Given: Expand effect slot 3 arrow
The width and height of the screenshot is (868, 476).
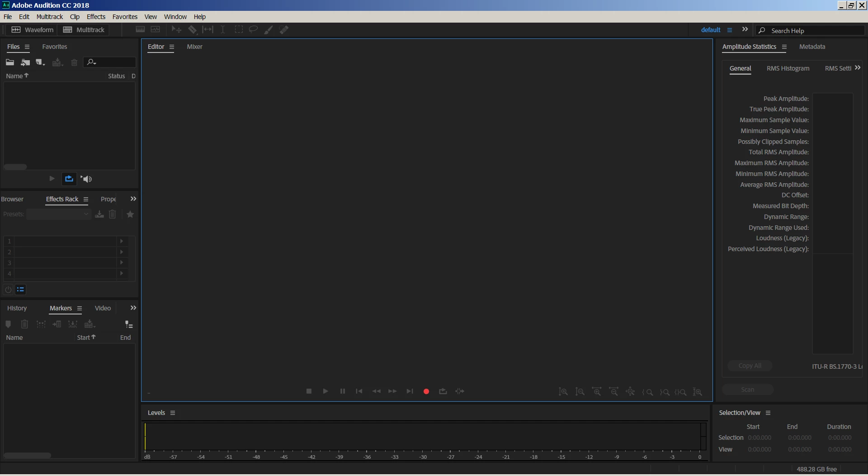Looking at the screenshot, I should (x=121, y=262).
